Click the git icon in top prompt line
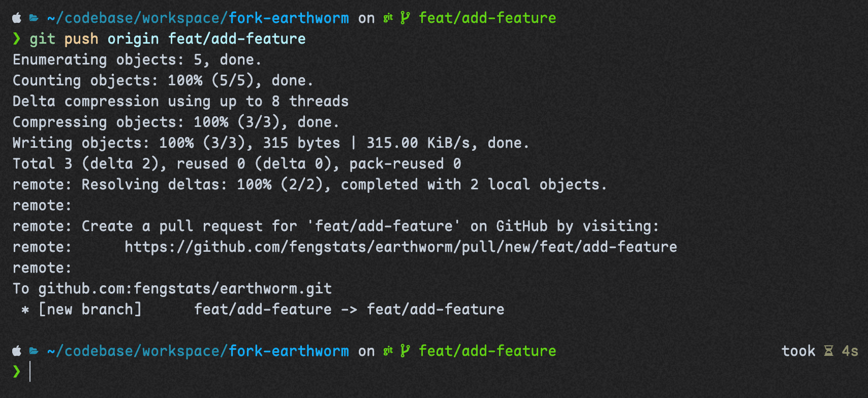Viewport: 868px width, 398px height. pyautogui.click(x=388, y=18)
